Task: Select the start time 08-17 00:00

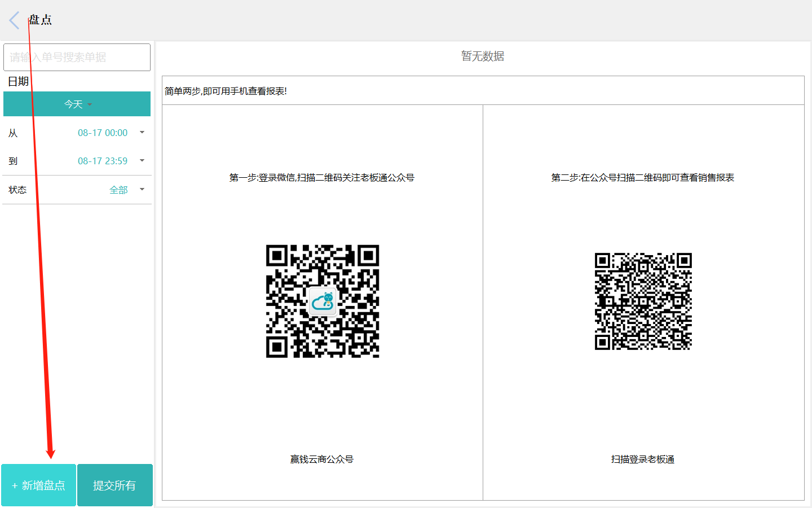Action: tap(103, 133)
